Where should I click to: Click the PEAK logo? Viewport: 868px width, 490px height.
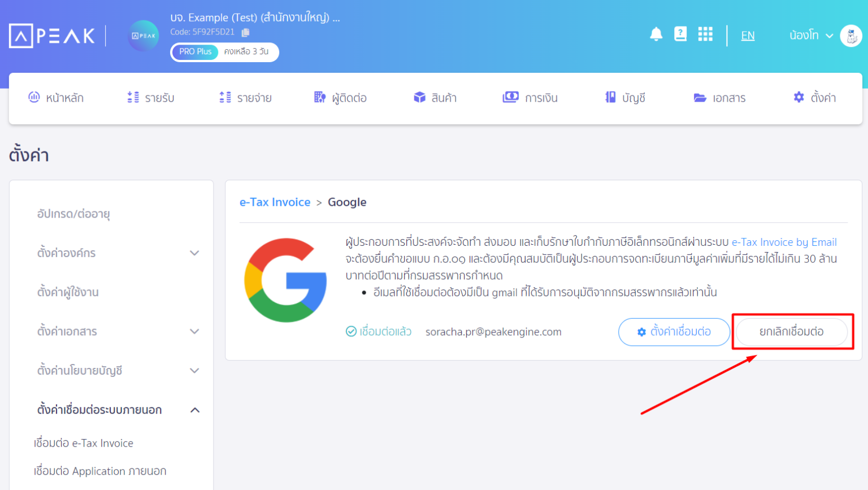click(51, 35)
